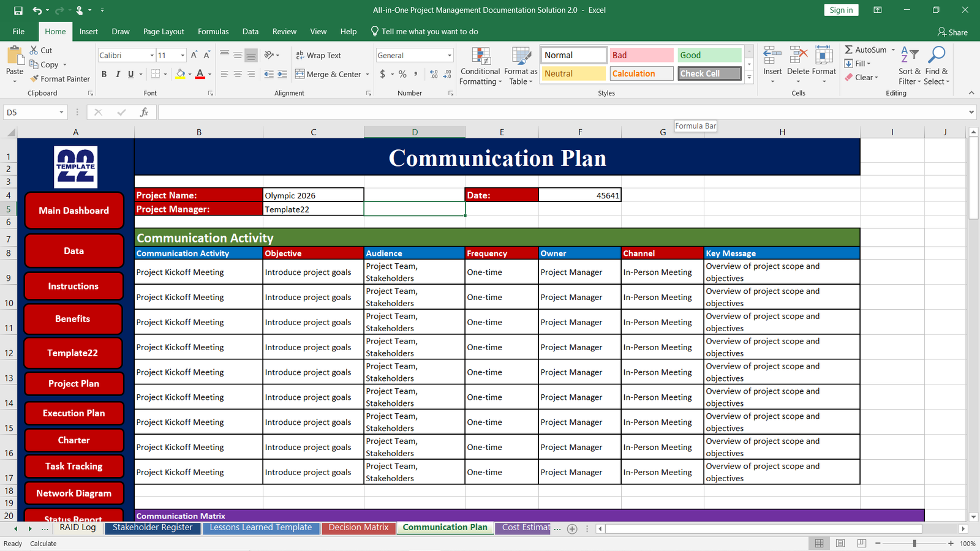Click the Task Tracking button
Viewport: 980px width, 551px height.
click(74, 467)
